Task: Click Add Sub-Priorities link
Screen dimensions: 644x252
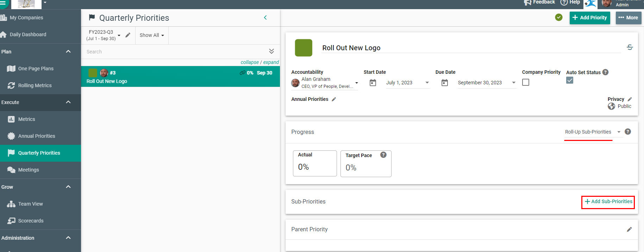Action: pos(608,202)
